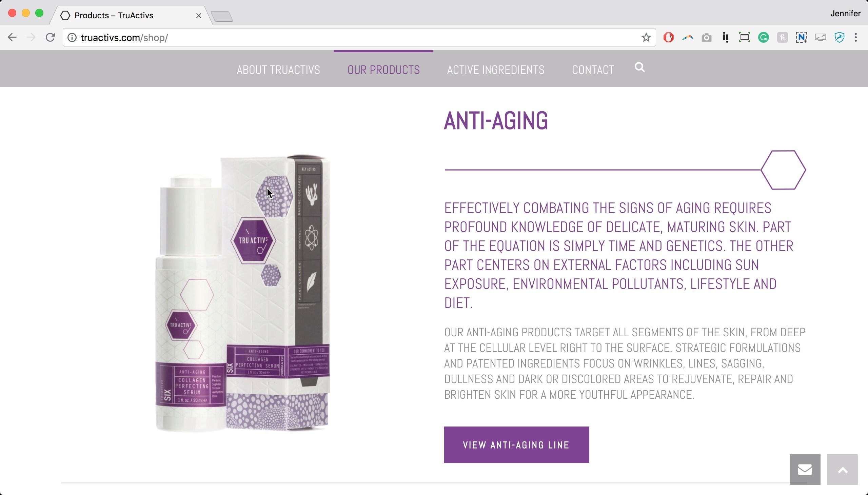Viewport: 868px width, 495px height.
Task: Close the Products – TruActivs tab
Action: [199, 16]
